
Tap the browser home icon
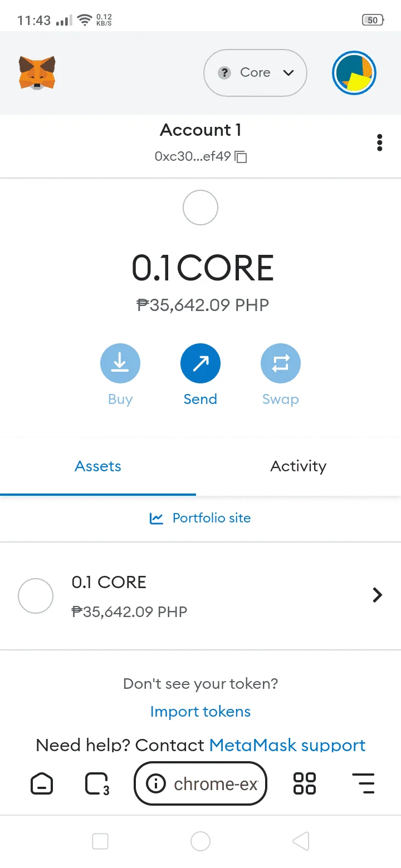[x=41, y=784]
